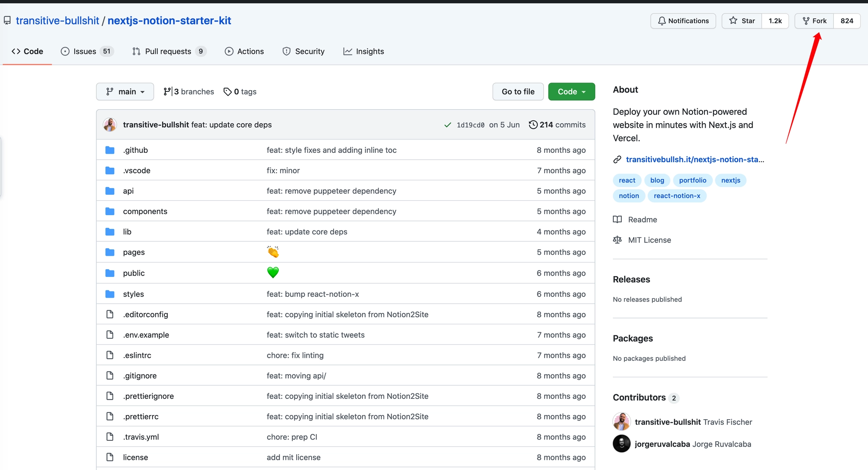Open the nextjs-notion-starter-kit repository link
The height and width of the screenshot is (470, 868).
[170, 21]
